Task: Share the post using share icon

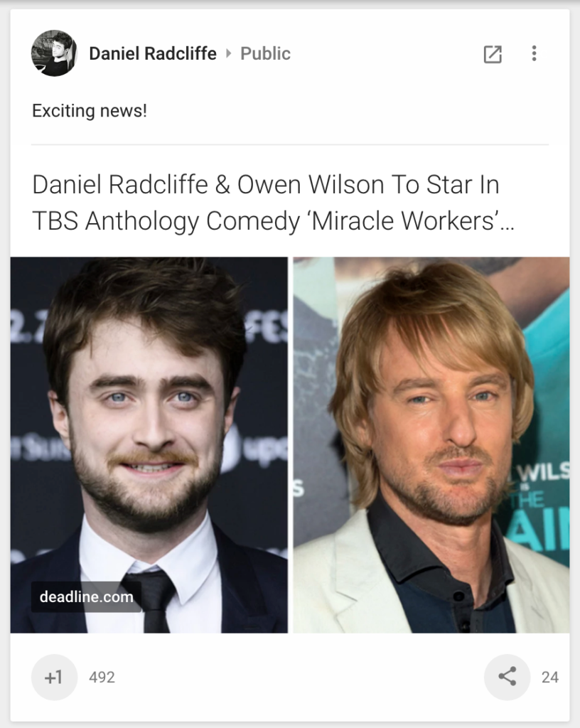Action: 507,677
